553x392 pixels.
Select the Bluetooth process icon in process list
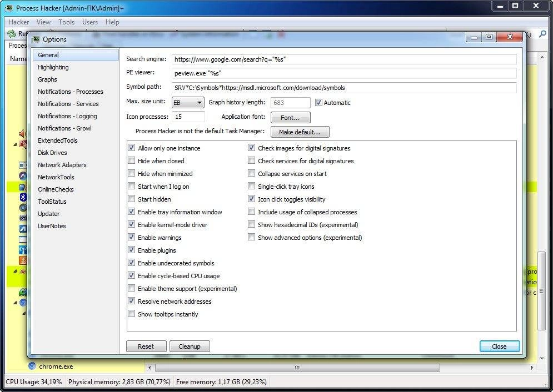pyautogui.click(x=23, y=197)
